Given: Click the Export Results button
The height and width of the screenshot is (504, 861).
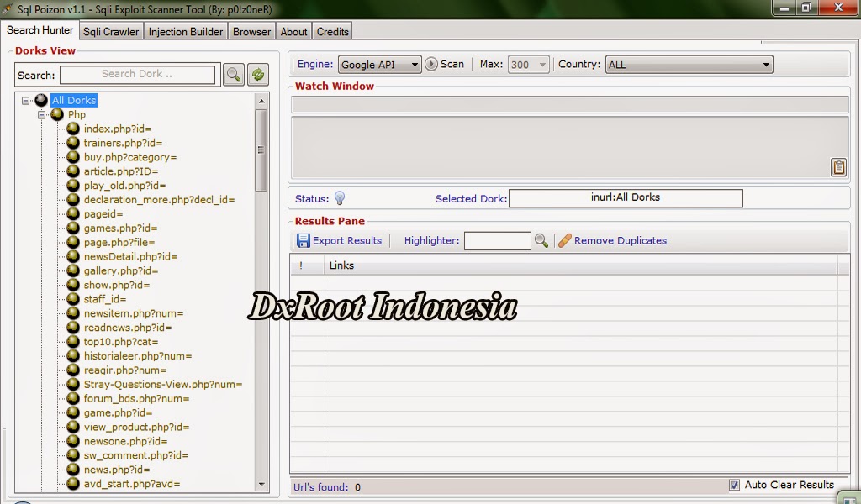Looking at the screenshot, I should [x=340, y=240].
